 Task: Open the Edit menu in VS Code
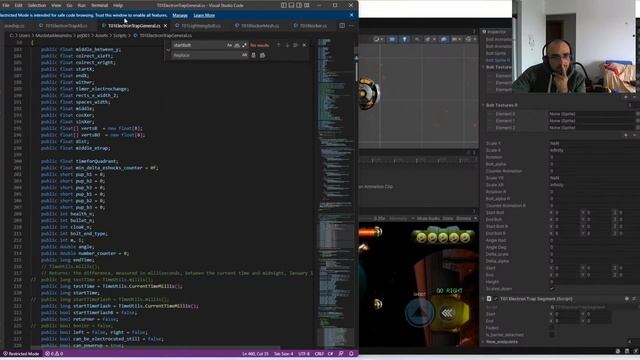19,5
